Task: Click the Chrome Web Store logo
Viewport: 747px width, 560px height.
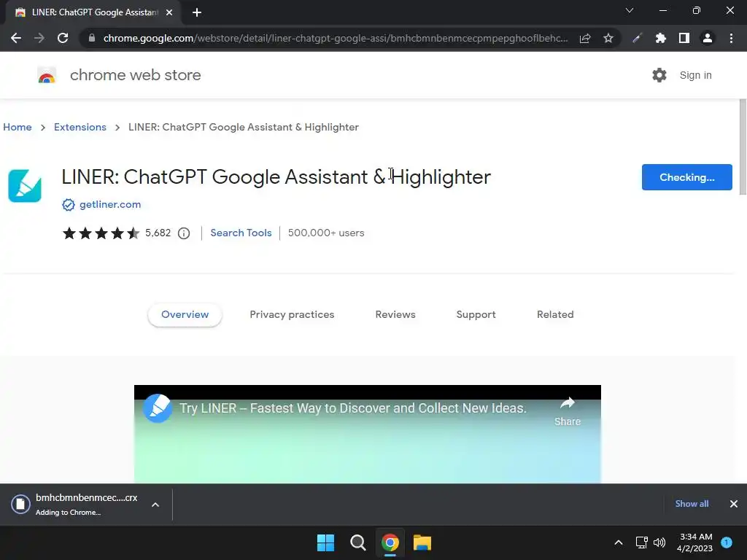Action: click(x=47, y=75)
